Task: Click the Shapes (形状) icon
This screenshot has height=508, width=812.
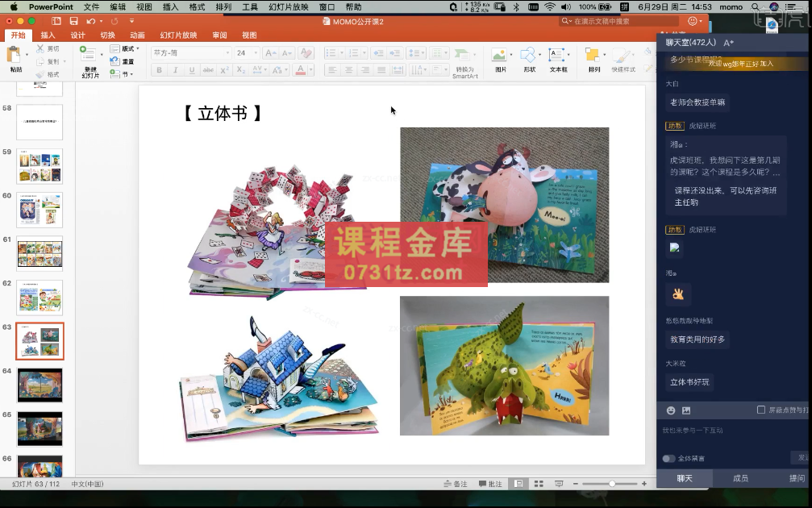Action: coord(527,55)
